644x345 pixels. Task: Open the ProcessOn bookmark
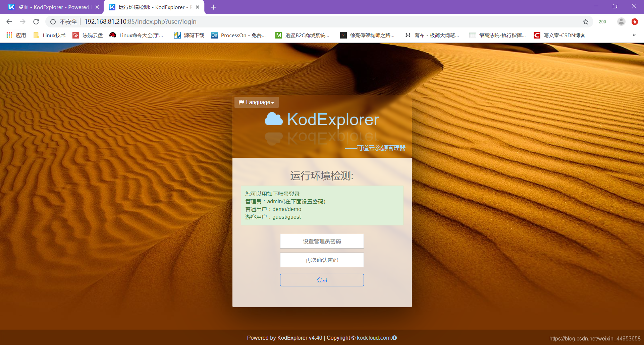point(239,35)
